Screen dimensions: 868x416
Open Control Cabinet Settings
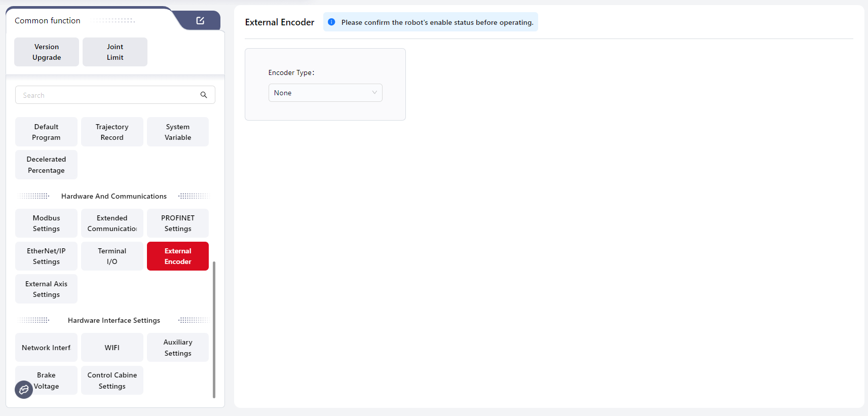[112, 381]
